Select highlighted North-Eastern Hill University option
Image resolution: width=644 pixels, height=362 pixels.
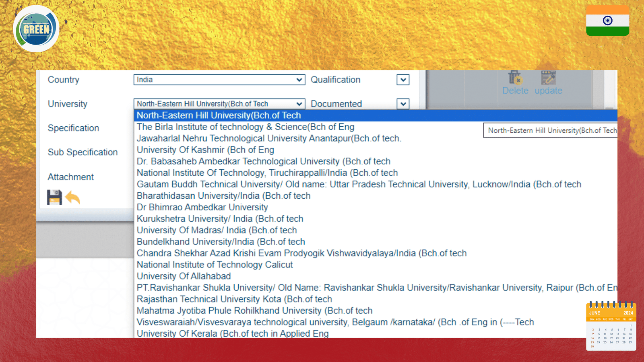point(219,115)
